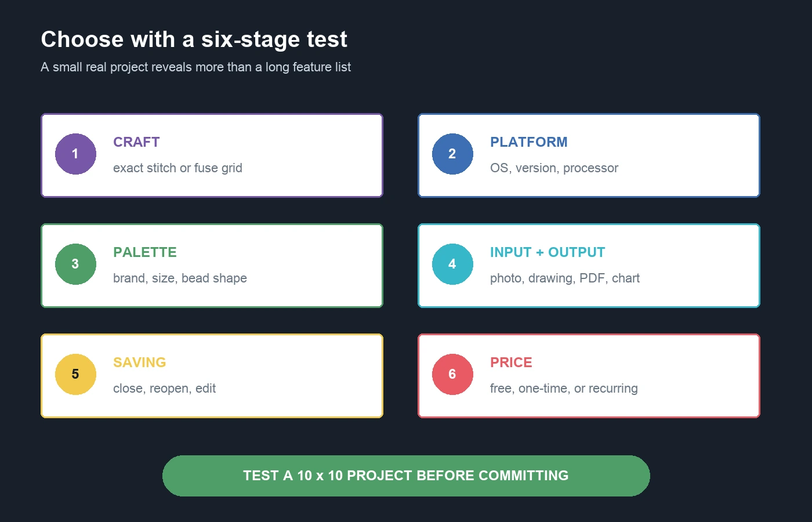The width and height of the screenshot is (812, 522).
Task: Click the Test a 10 x 10 project button
Action: pyautogui.click(x=406, y=476)
